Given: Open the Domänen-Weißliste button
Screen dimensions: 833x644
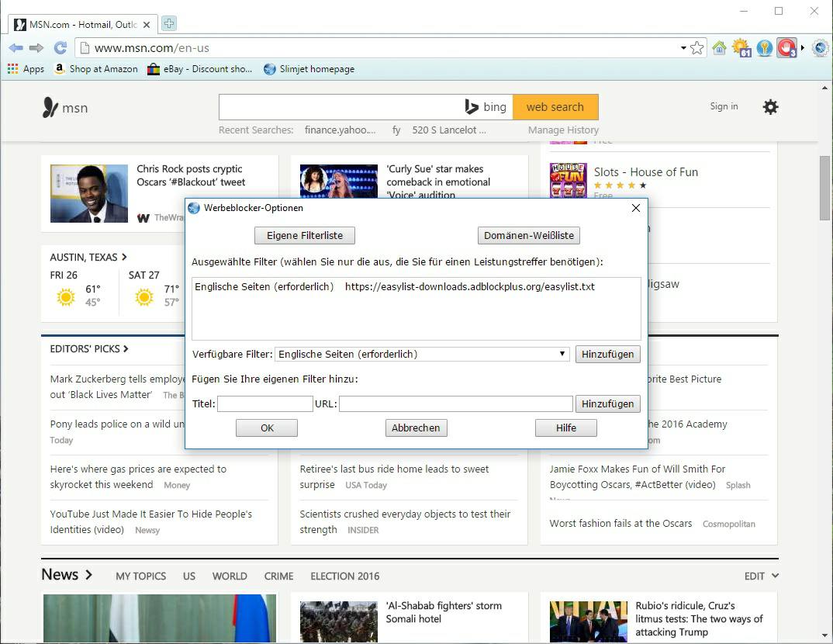Looking at the screenshot, I should pos(529,235).
